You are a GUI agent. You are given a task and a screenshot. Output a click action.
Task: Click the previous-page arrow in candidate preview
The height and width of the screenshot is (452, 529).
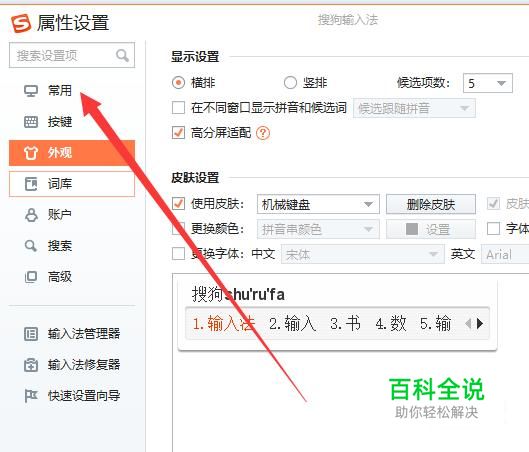coord(468,324)
